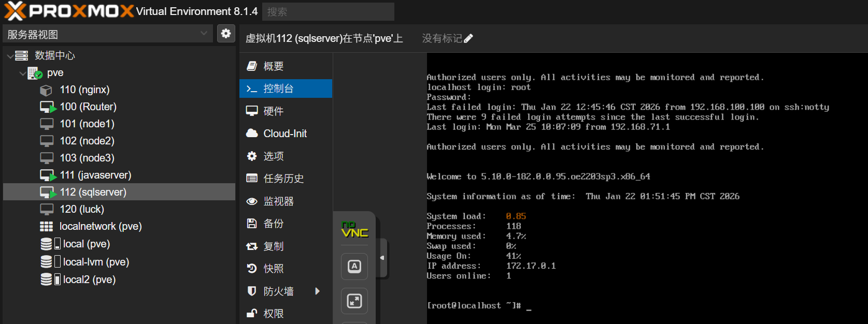This screenshot has height=324, width=868.
Task: Click the pencil icon to edit tags
Action: 468,39
